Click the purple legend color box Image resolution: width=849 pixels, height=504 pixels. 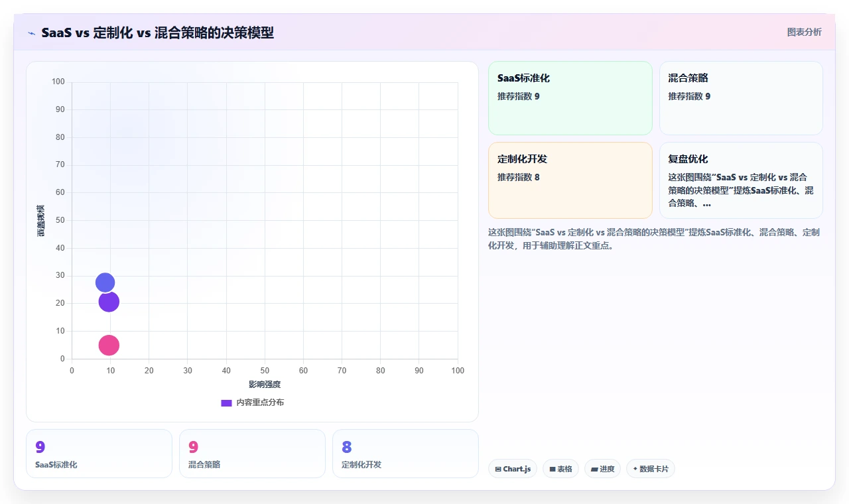pos(226,403)
